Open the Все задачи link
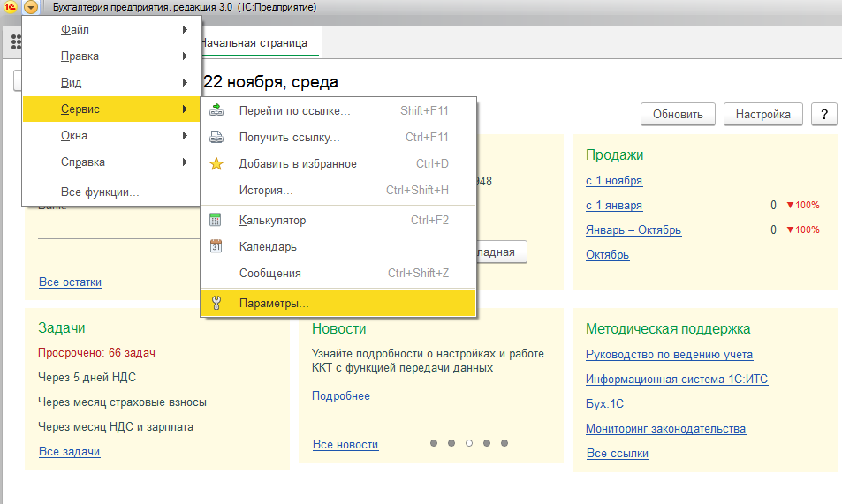 (69, 452)
